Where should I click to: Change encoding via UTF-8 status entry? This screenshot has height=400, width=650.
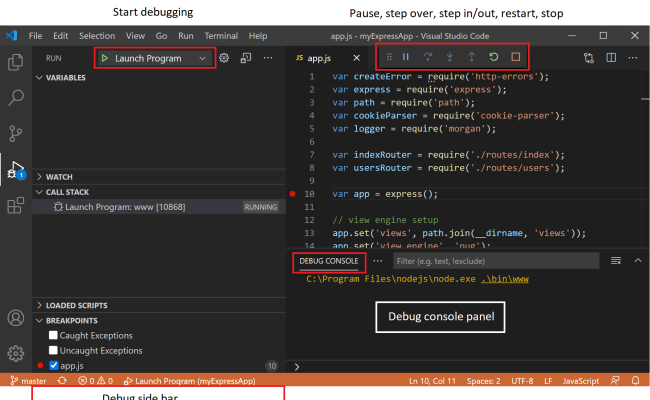[x=522, y=381]
